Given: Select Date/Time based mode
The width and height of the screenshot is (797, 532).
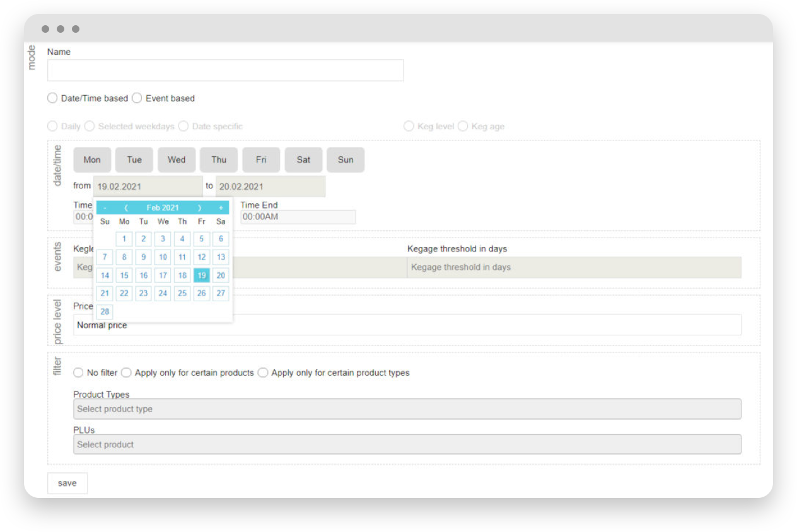Looking at the screenshot, I should pos(52,98).
